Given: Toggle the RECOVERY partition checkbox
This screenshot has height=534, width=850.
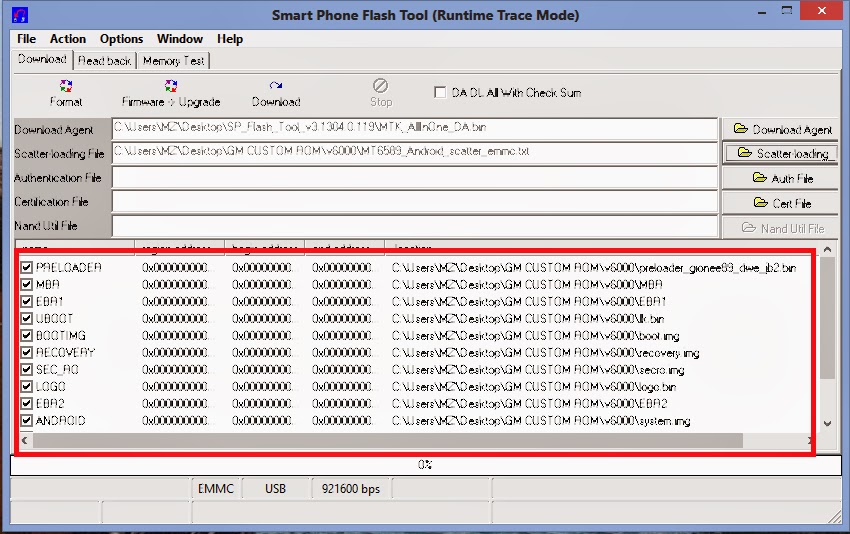Looking at the screenshot, I should click(26, 353).
